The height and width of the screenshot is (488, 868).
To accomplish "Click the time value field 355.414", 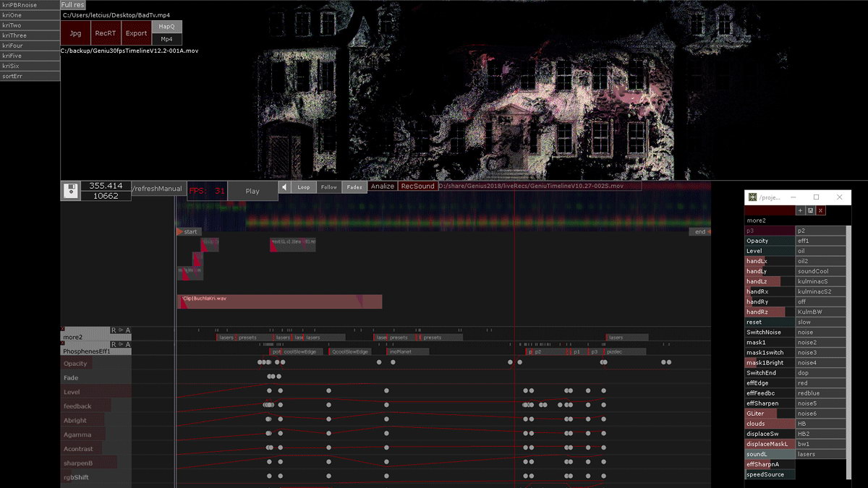I will [106, 186].
